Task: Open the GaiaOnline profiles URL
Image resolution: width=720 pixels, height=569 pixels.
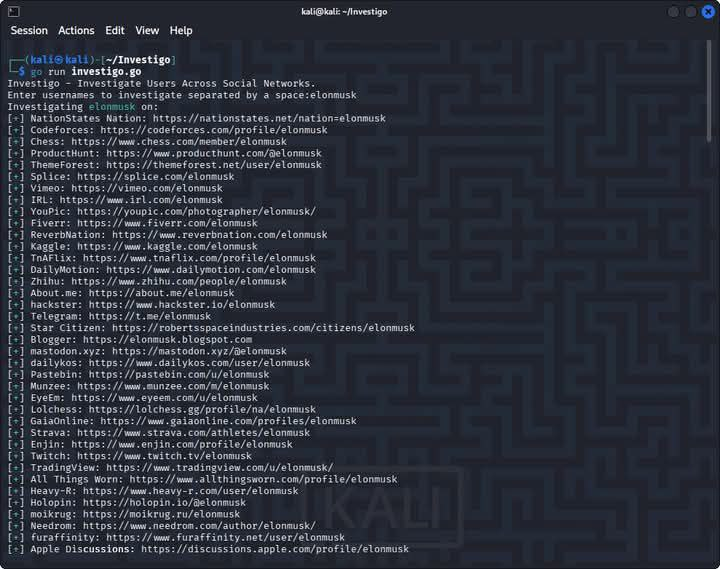Action: click(229, 421)
